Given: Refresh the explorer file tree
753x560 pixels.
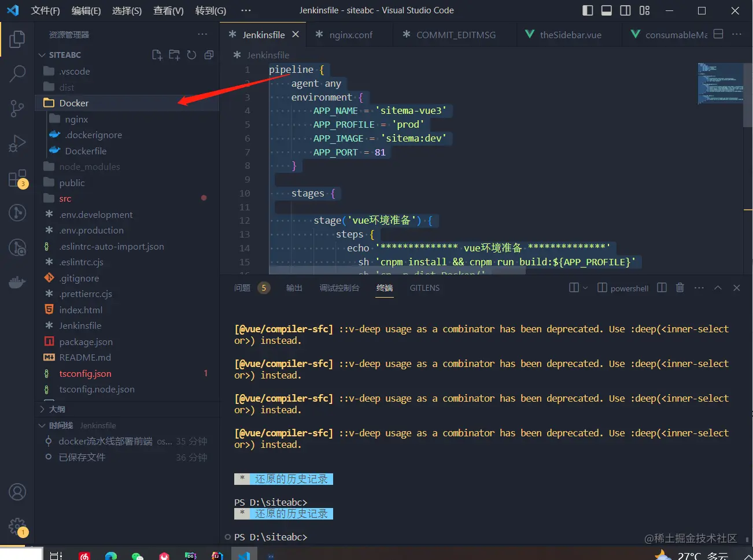Looking at the screenshot, I should 191,55.
